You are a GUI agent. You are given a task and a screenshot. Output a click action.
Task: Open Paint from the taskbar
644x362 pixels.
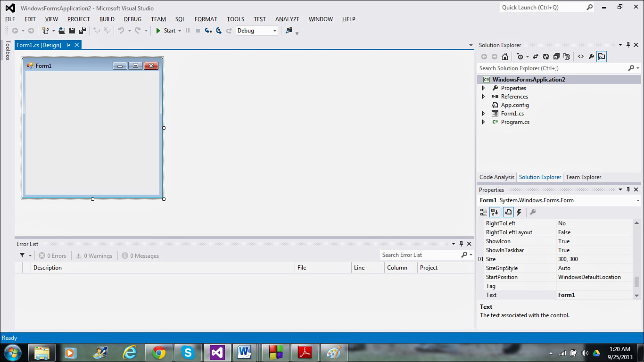pyautogui.click(x=334, y=353)
